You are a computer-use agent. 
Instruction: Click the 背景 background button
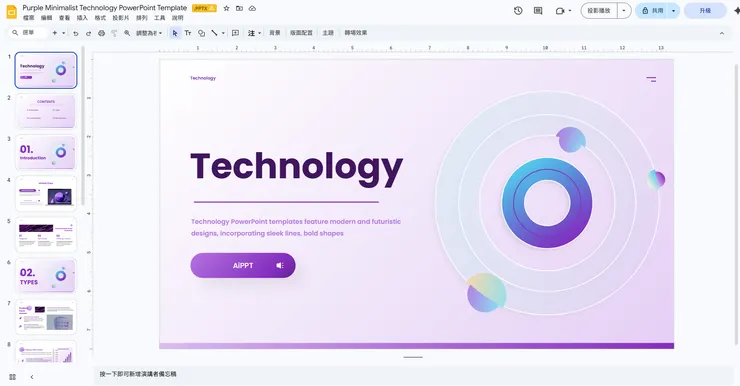(275, 33)
